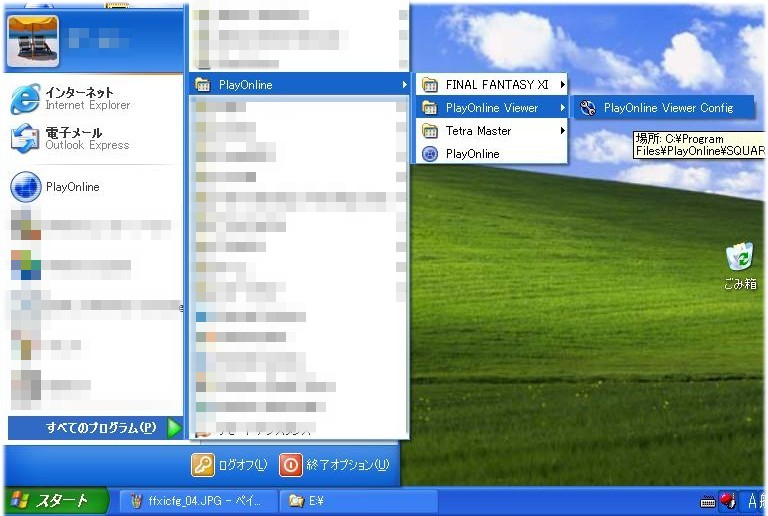Click the ログオフ (Log Off) button

pos(230,465)
